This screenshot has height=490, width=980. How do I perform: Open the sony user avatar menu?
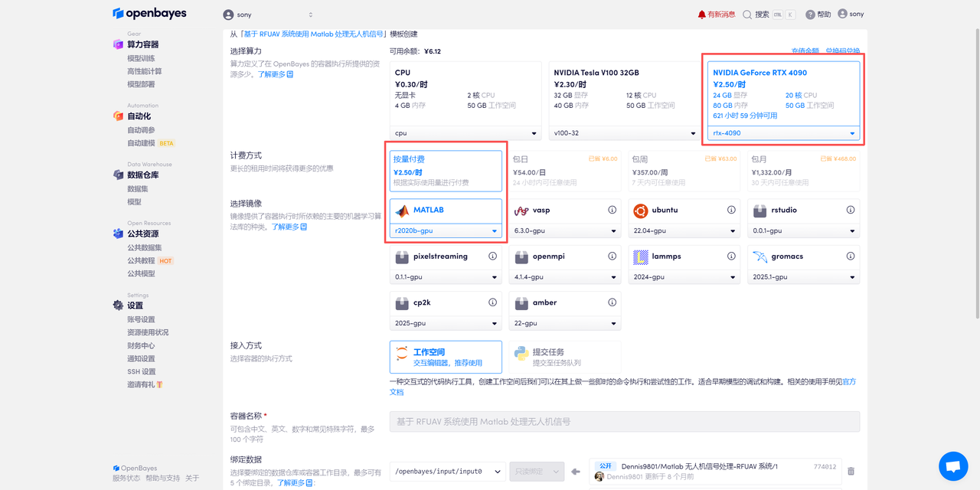coord(842,14)
